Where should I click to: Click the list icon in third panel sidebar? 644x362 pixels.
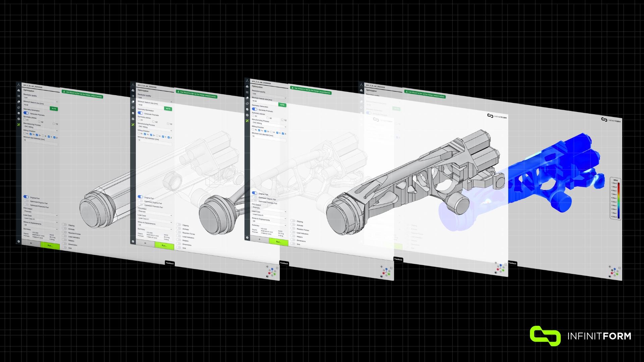tap(247, 92)
